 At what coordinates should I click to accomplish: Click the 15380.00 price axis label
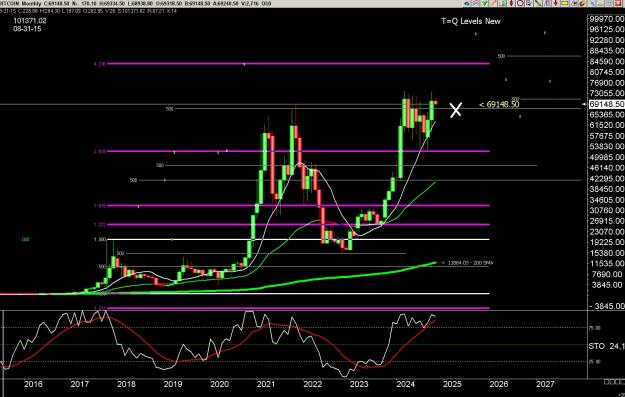click(607, 253)
